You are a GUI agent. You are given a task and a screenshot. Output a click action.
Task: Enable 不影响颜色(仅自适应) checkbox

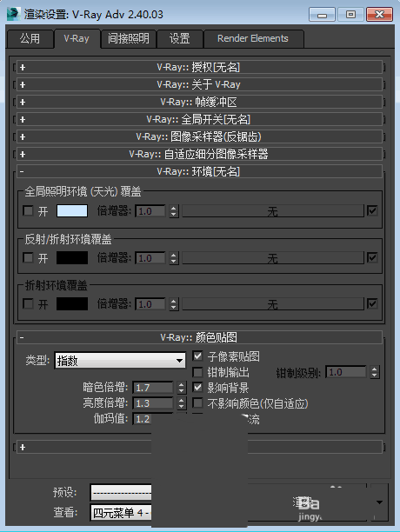[x=197, y=403]
